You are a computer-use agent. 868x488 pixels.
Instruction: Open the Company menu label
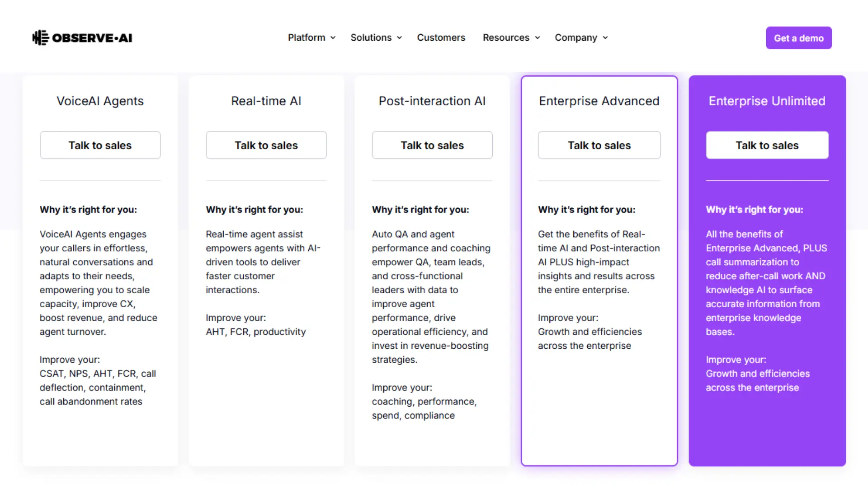point(576,38)
